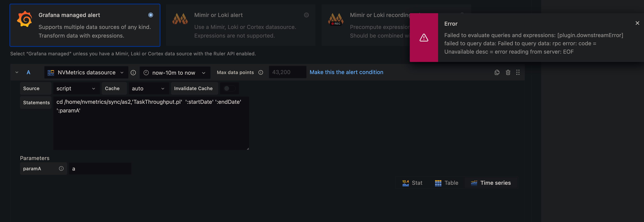Viewport: 644px width, 222px height.
Task: Open the Cache mode dropdown showing auto
Action: click(x=148, y=88)
